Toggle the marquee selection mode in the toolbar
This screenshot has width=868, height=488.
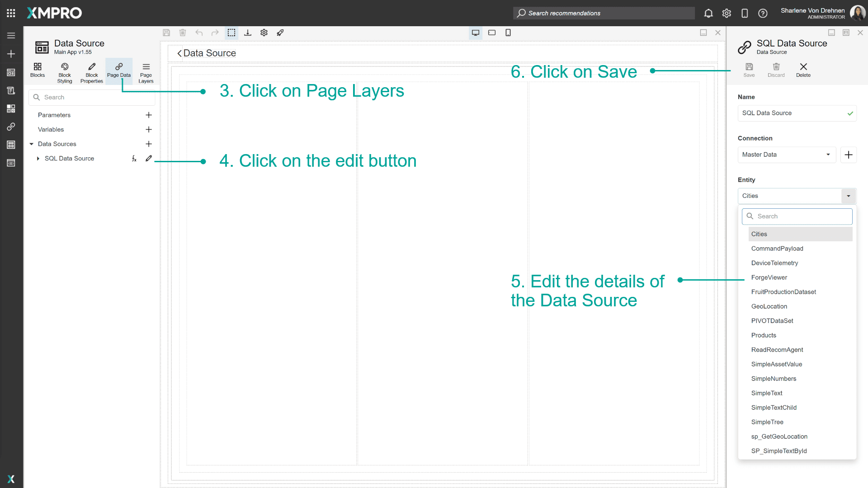pos(231,33)
